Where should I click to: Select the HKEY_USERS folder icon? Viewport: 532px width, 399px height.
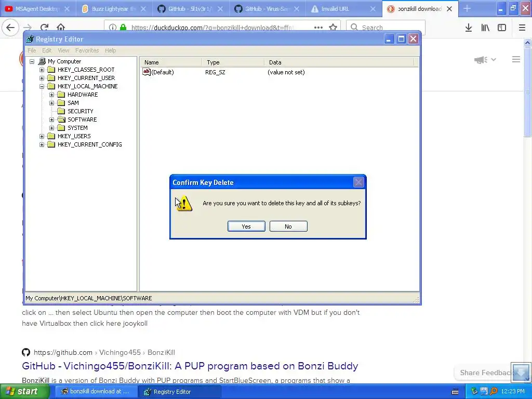pyautogui.click(x=51, y=136)
